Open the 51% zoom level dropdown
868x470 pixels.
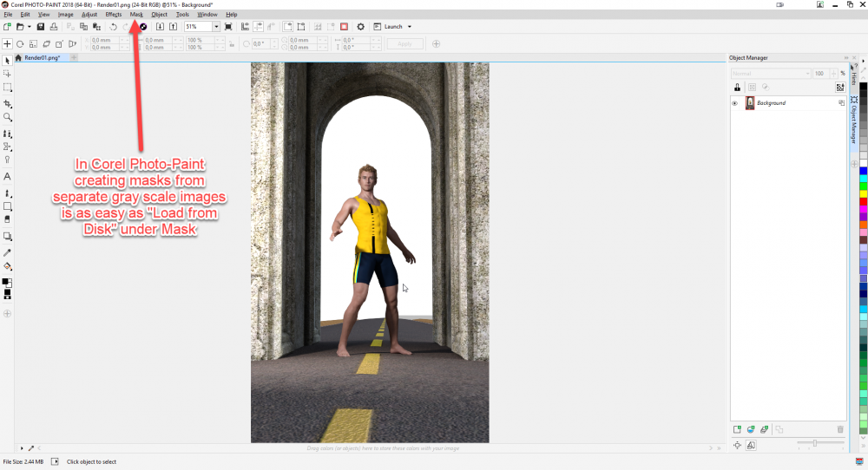tap(216, 27)
